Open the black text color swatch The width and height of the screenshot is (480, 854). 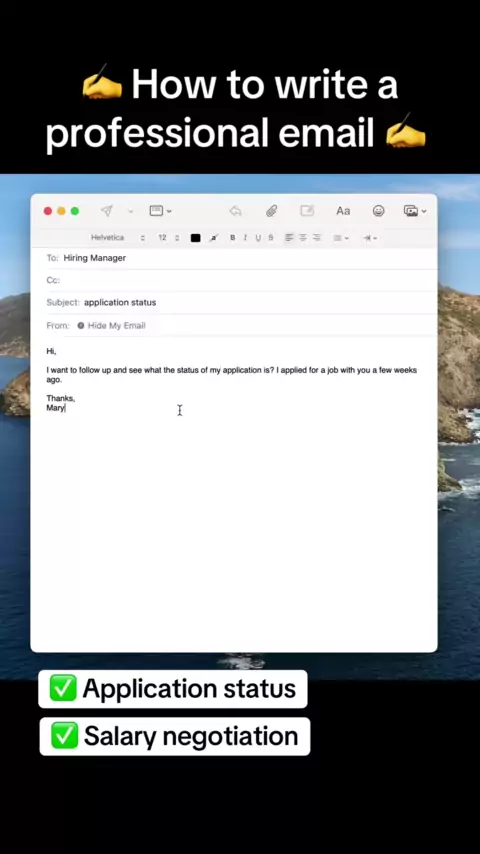tap(196, 238)
